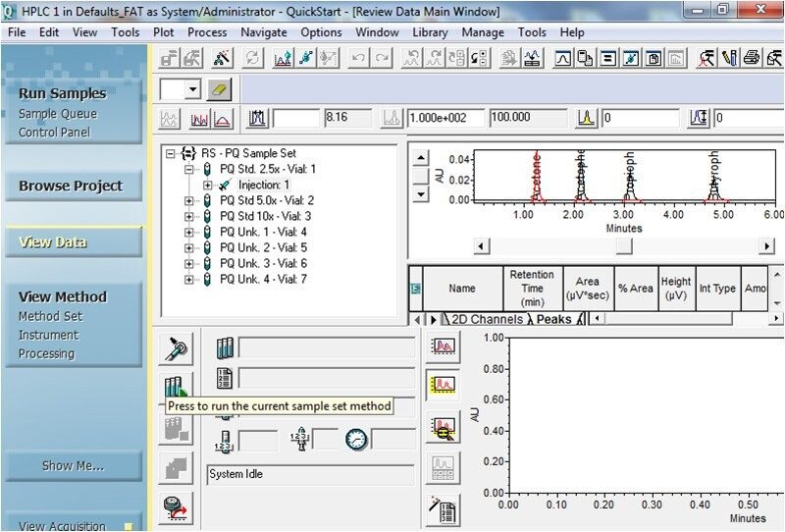
Task: Click the chromatogram horizontal scrollbar thumb
Action: point(624,246)
